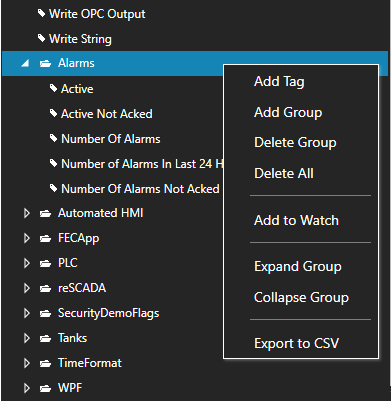Expand the WPF group arrow
The height and width of the screenshot is (401, 391).
[27, 388]
